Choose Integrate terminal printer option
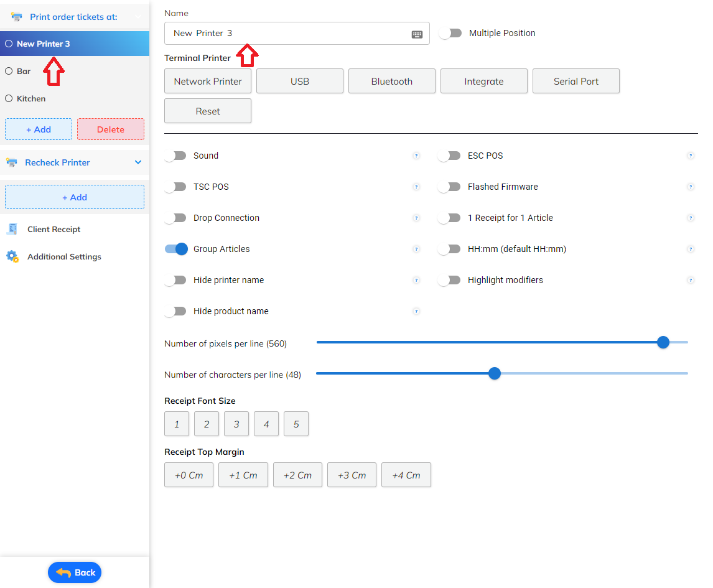The height and width of the screenshot is (588, 713). click(484, 82)
